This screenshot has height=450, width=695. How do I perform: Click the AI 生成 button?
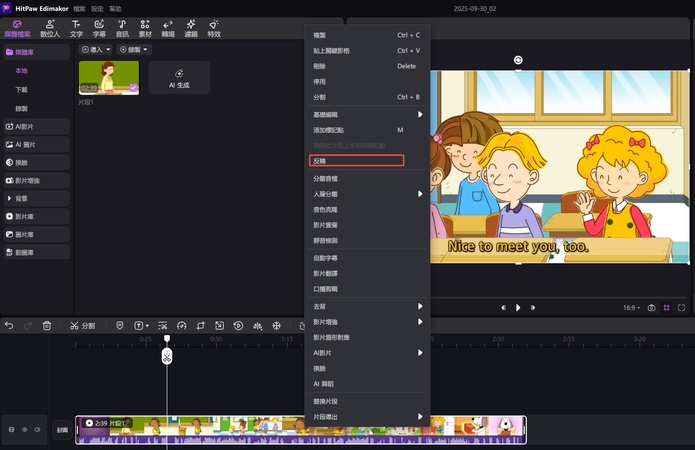coord(179,78)
